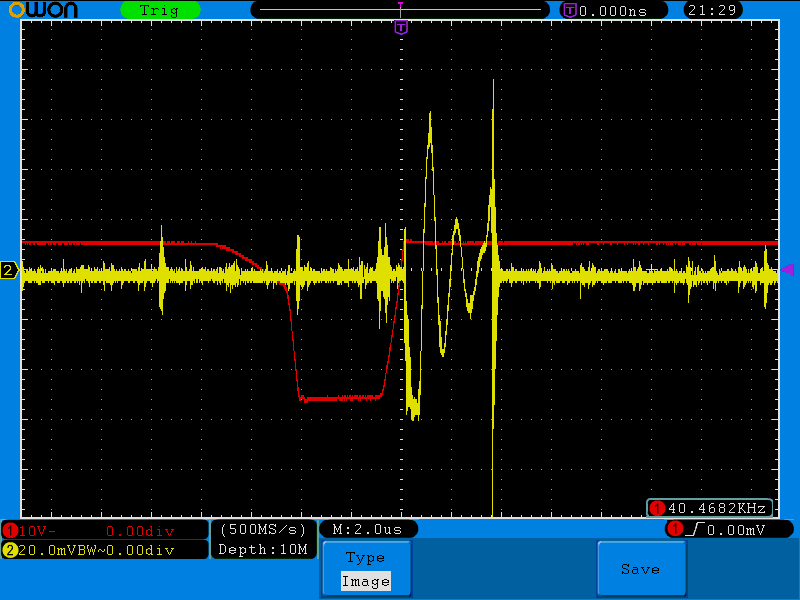
Task: Click the frequency counter channel 1 badge
Action: (657, 508)
